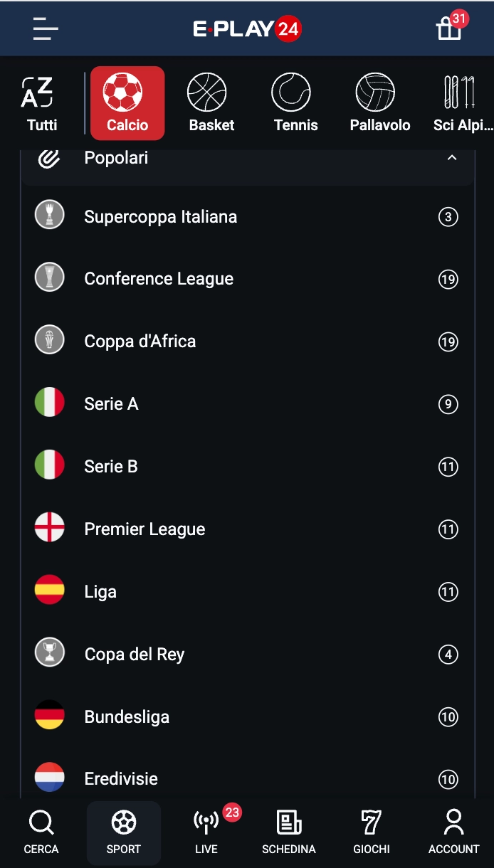Open the Bundesliga events count badge
Viewport: 494px width, 868px height.
point(448,716)
